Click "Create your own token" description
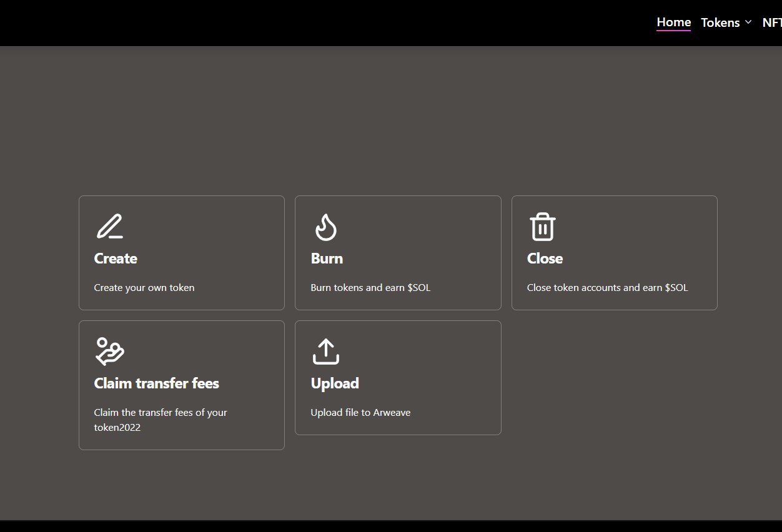Image resolution: width=782 pixels, height=532 pixels. (144, 288)
